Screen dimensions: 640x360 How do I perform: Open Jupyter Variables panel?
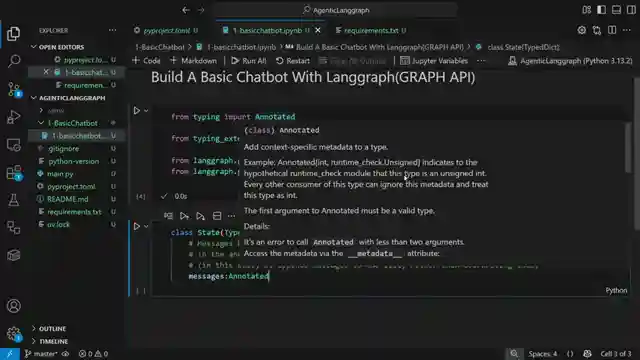(x=434, y=61)
